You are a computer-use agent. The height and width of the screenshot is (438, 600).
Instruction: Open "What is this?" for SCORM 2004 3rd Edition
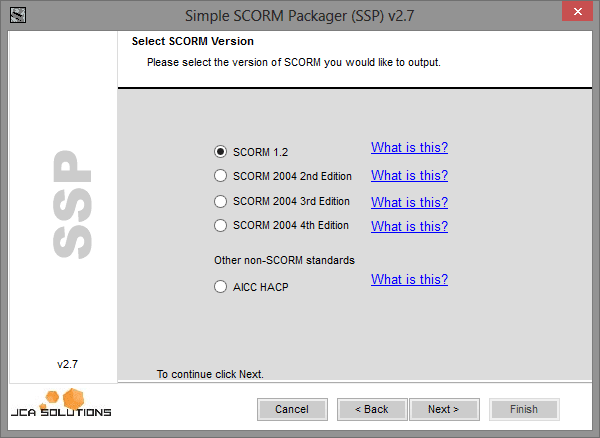tap(409, 202)
